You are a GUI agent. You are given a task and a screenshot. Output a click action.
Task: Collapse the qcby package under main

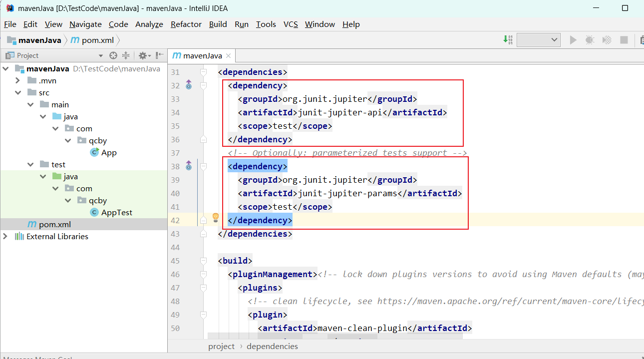click(x=68, y=140)
